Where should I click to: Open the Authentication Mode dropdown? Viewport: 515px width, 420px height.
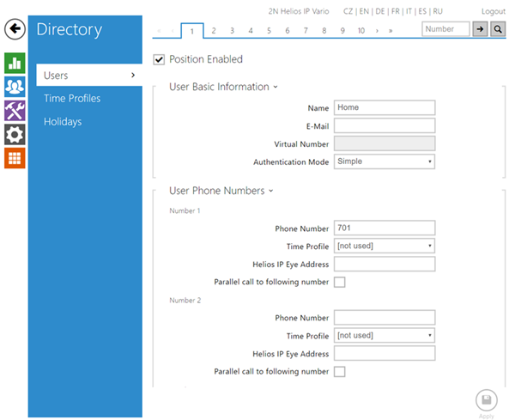[x=384, y=161]
